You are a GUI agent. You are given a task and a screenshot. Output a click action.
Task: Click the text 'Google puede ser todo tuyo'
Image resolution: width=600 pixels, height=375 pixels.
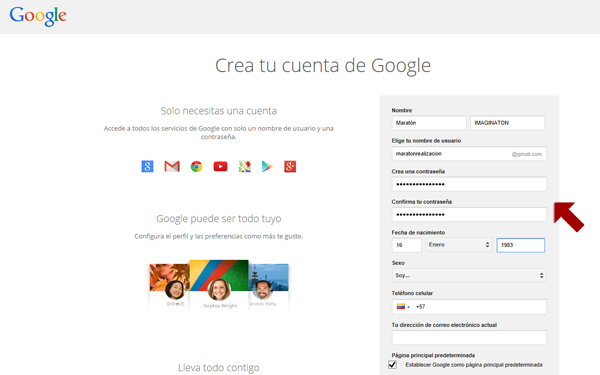[218, 218]
